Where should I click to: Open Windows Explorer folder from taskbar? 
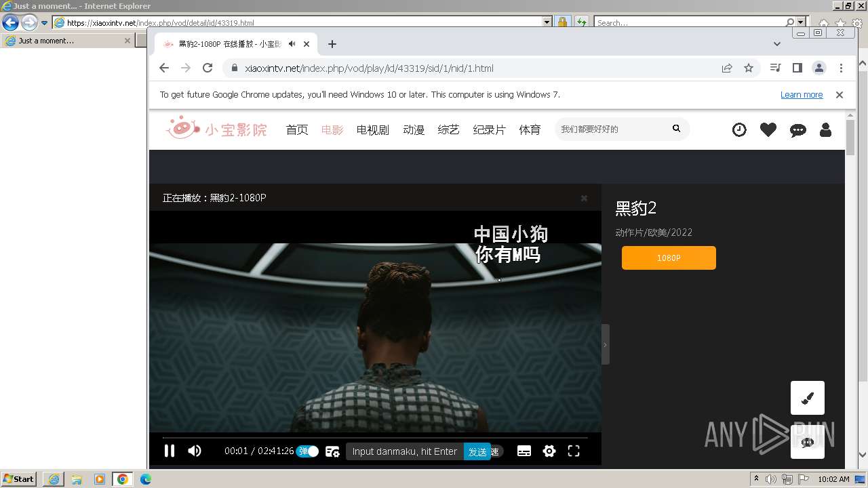pos(77,479)
